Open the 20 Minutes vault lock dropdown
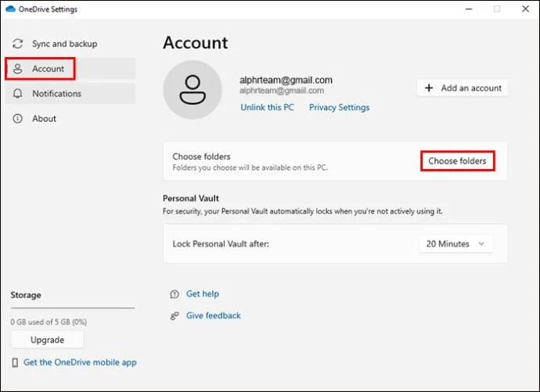This screenshot has height=392, width=540. coord(456,243)
